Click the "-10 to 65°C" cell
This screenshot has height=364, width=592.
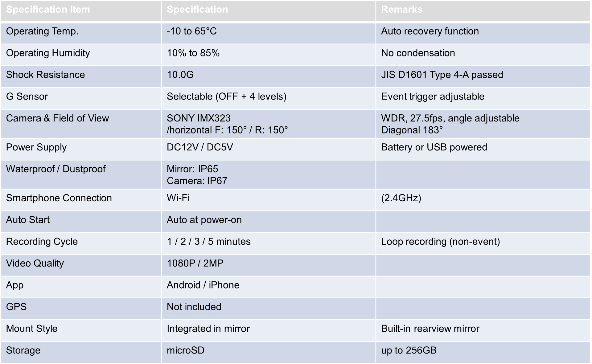[x=191, y=31]
